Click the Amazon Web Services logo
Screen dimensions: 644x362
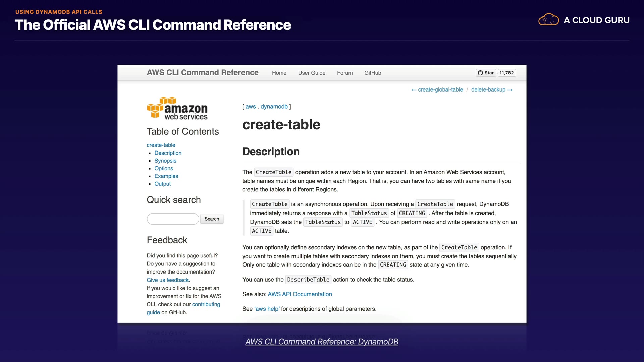(177, 108)
